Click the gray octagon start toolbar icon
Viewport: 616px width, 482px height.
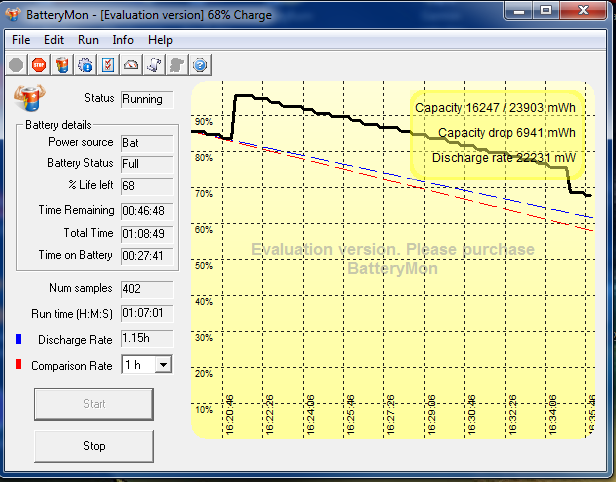[x=16, y=65]
